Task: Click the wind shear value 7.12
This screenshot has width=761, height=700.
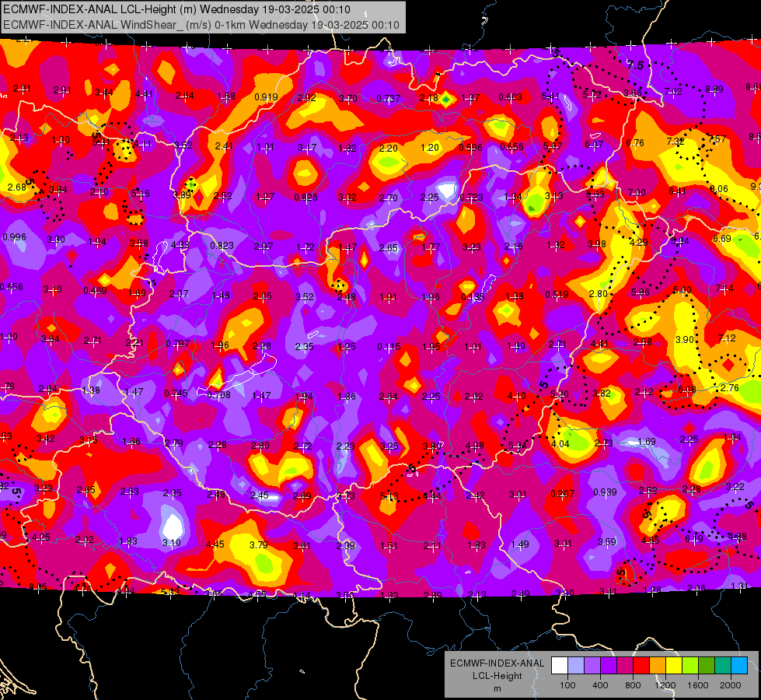Action: click(x=727, y=338)
